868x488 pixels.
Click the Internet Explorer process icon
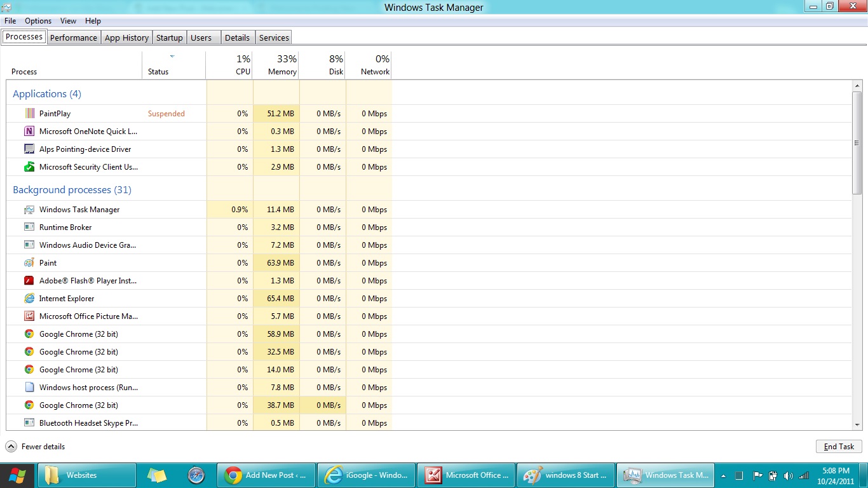pyautogui.click(x=29, y=298)
